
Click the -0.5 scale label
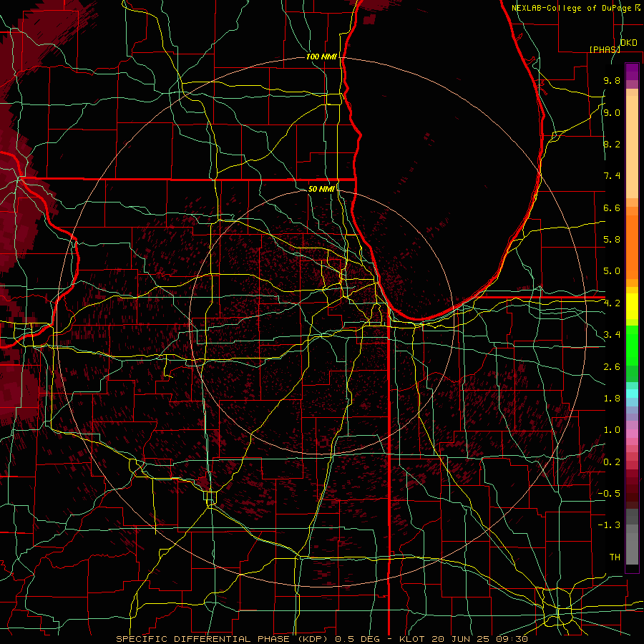coord(609,494)
